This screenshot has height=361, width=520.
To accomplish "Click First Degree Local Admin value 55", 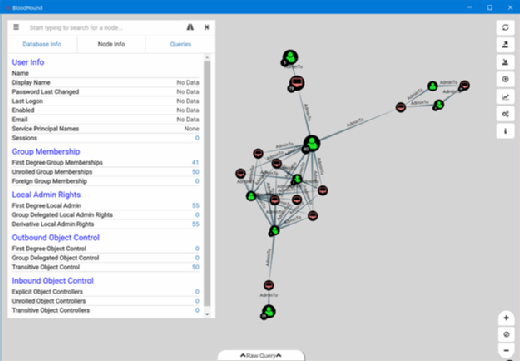I will point(196,206).
